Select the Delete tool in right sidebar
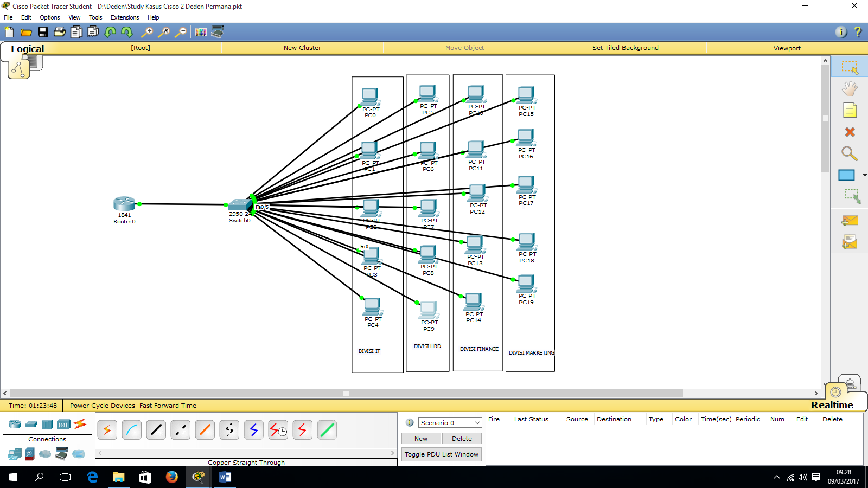 [x=850, y=132]
